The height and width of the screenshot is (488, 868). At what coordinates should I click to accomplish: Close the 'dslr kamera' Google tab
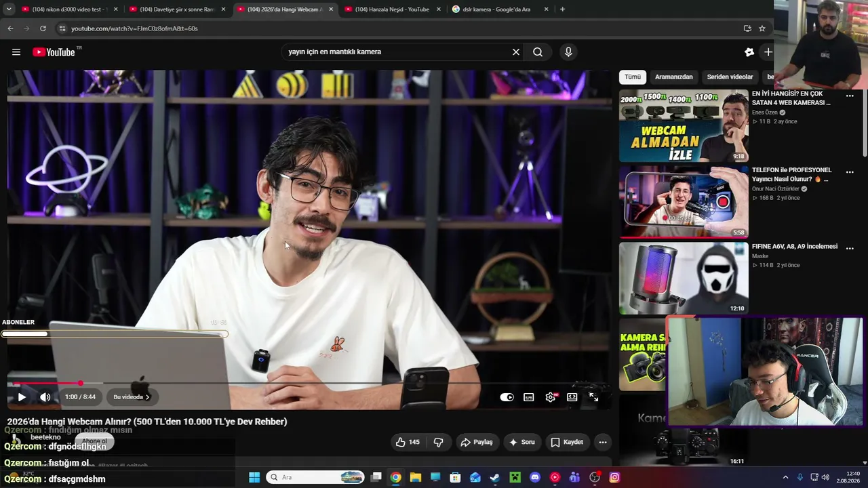coord(546,9)
